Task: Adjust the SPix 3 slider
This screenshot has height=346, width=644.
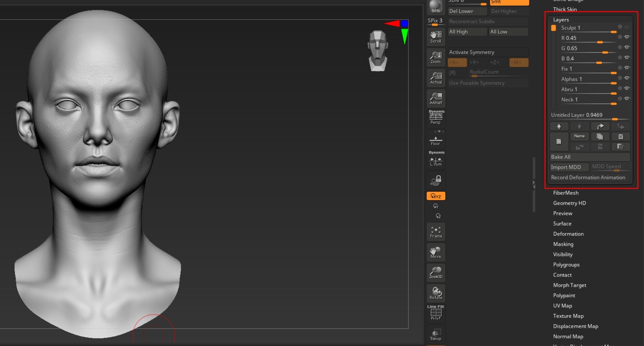Action: [435, 22]
